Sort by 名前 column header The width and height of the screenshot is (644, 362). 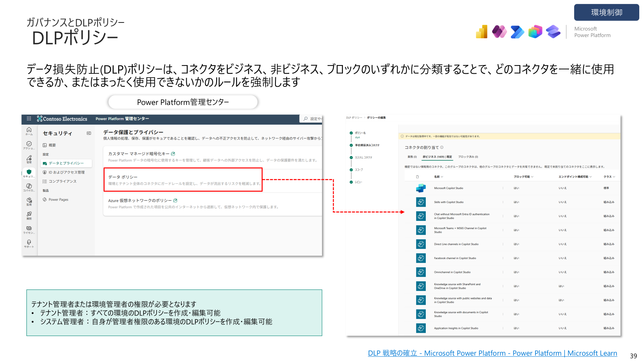[x=438, y=177]
